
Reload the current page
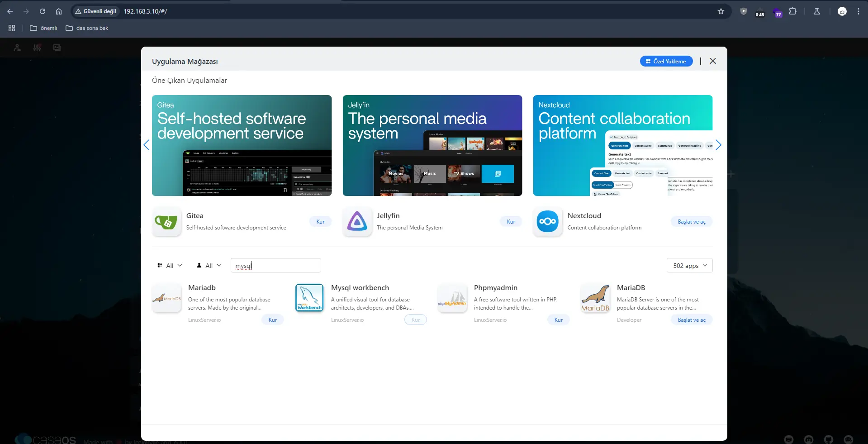tap(43, 11)
